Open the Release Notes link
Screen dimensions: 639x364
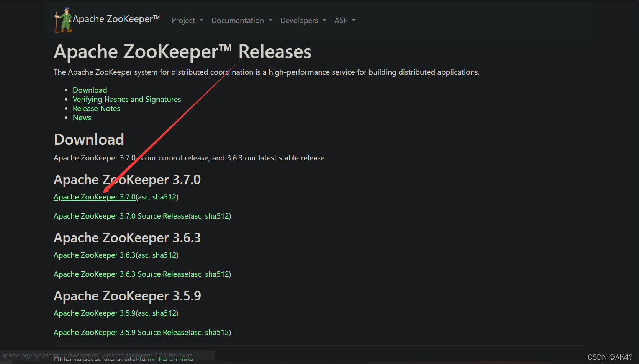97,108
